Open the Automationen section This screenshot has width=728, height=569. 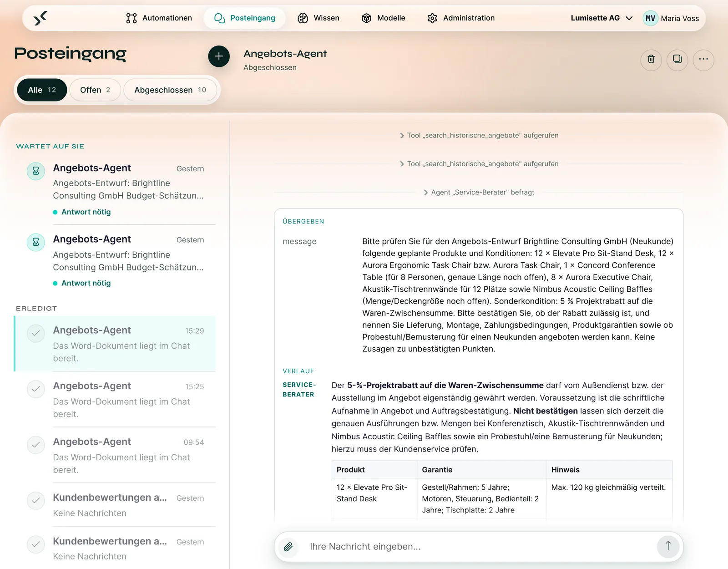159,18
